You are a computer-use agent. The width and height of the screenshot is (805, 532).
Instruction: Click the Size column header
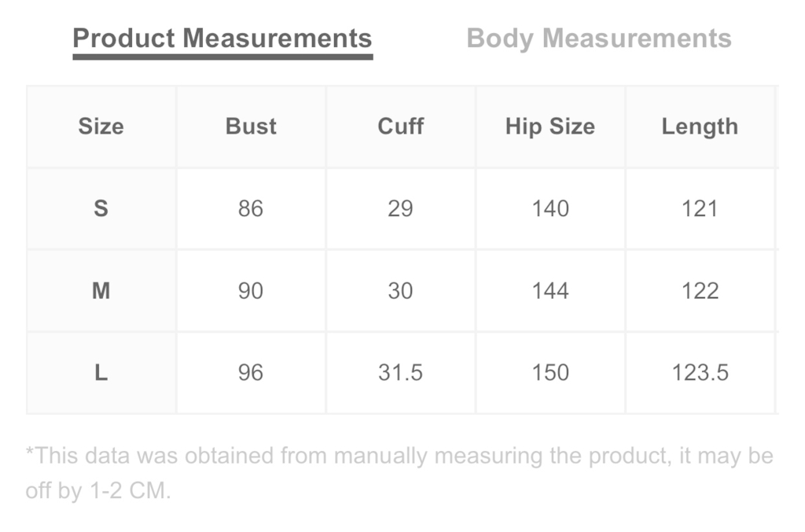(101, 127)
